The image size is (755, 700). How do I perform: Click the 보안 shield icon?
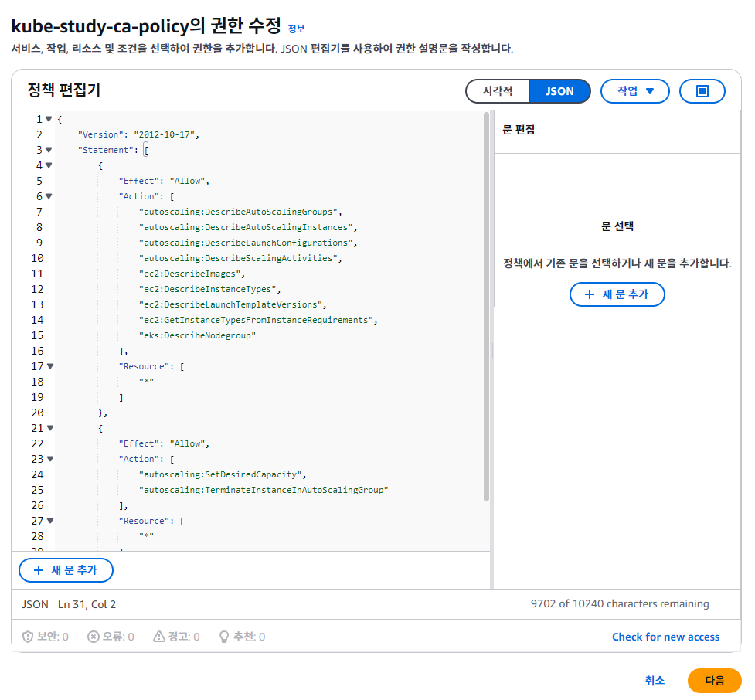28,637
